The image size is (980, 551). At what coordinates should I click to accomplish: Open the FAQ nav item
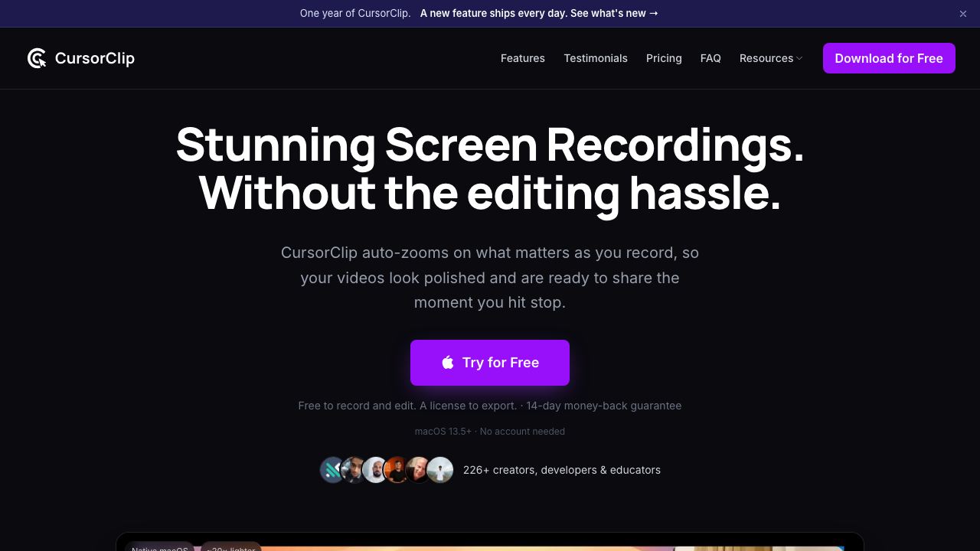pyautogui.click(x=710, y=58)
